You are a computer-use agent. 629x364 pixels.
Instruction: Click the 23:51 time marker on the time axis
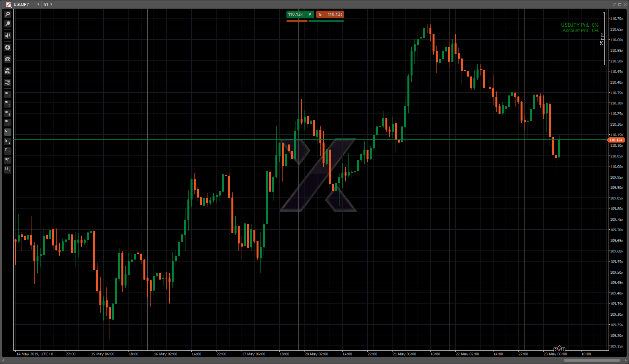(x=559, y=349)
